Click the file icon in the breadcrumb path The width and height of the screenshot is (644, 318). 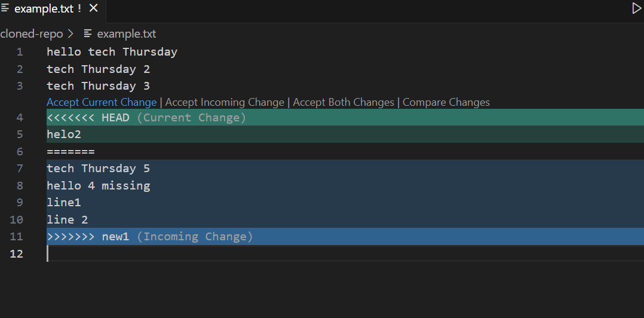[88, 33]
